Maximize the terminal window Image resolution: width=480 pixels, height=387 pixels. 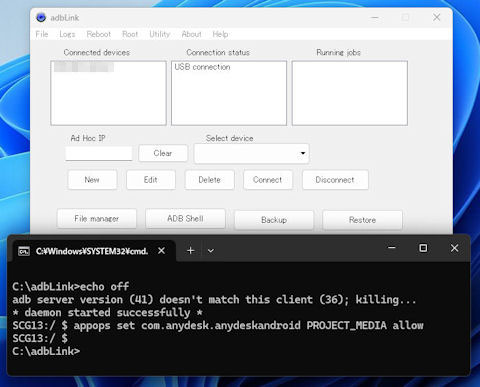tap(423, 248)
